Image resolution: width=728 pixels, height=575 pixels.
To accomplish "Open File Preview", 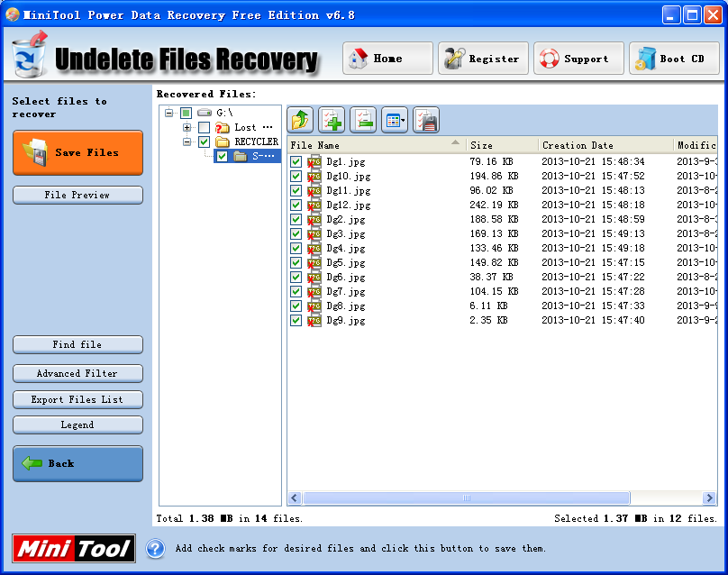I will tap(77, 195).
